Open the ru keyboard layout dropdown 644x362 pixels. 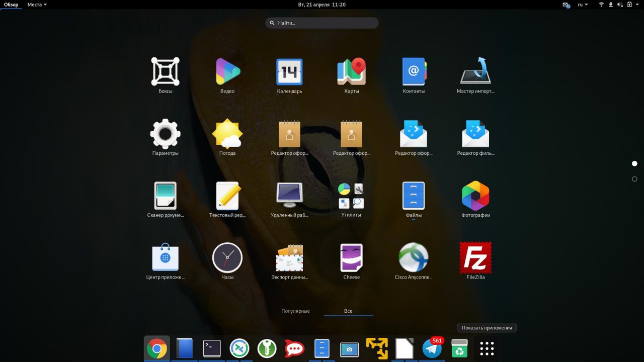click(583, 5)
